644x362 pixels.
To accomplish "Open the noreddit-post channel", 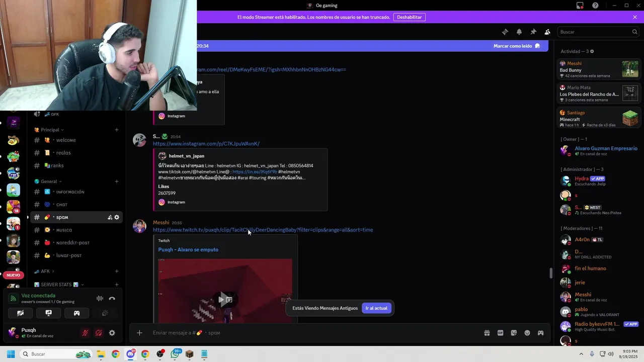I will (x=76, y=242).
